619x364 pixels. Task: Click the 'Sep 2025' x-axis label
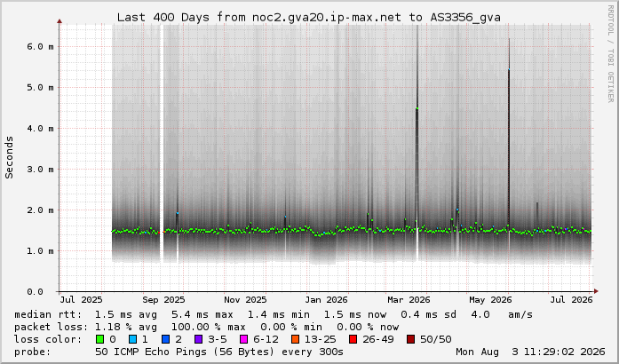tap(163, 300)
